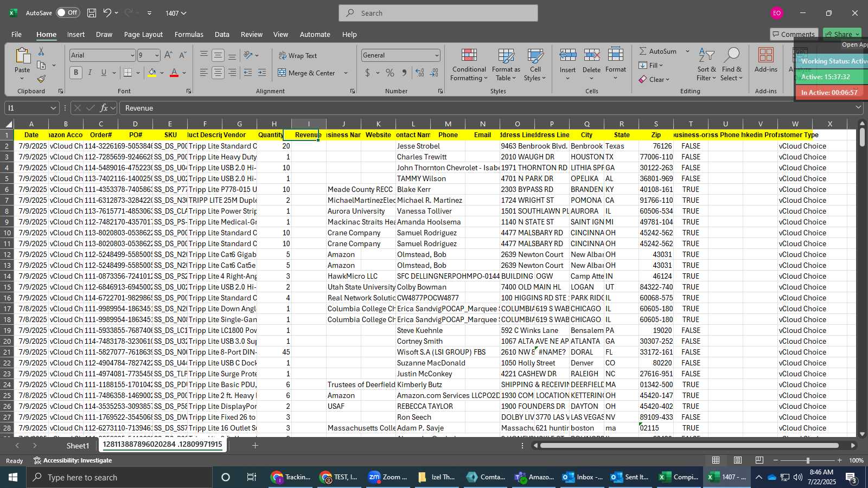The height and width of the screenshot is (488, 868).
Task: Click Decrease Decimal icon
Action: [434, 73]
